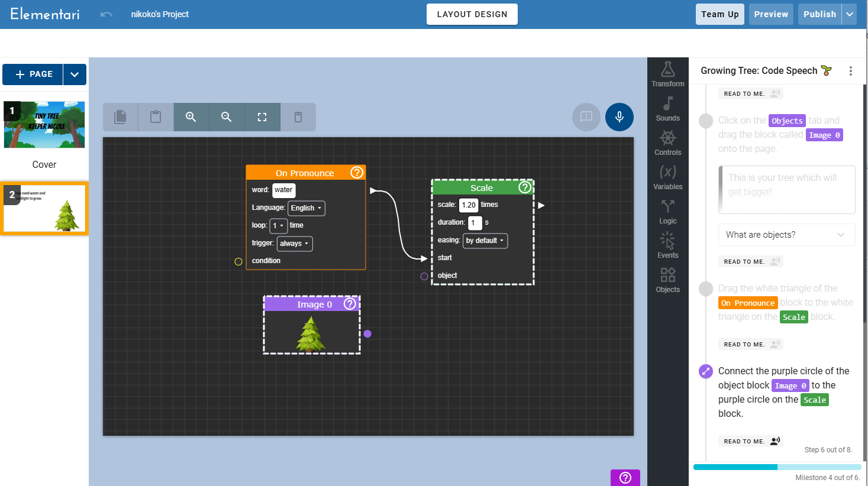This screenshot has height=486, width=868.
Task: Click the fit-to-screen icon in toolbar
Action: coord(262,117)
